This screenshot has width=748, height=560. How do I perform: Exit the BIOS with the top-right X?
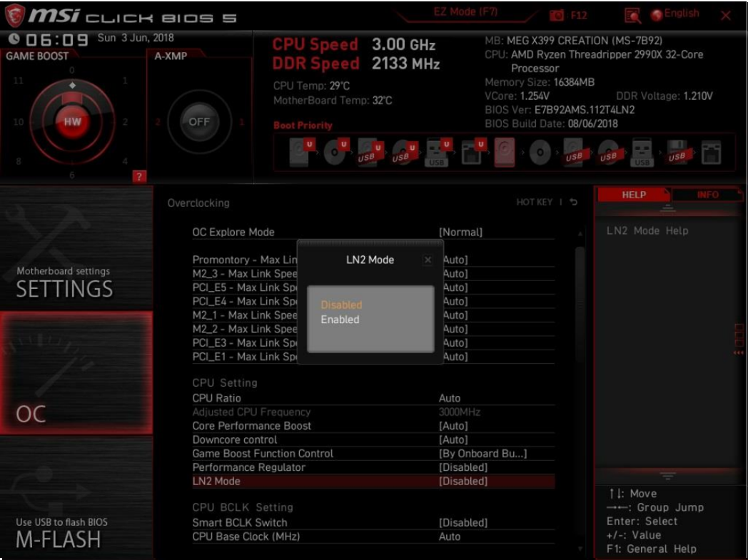[726, 16]
